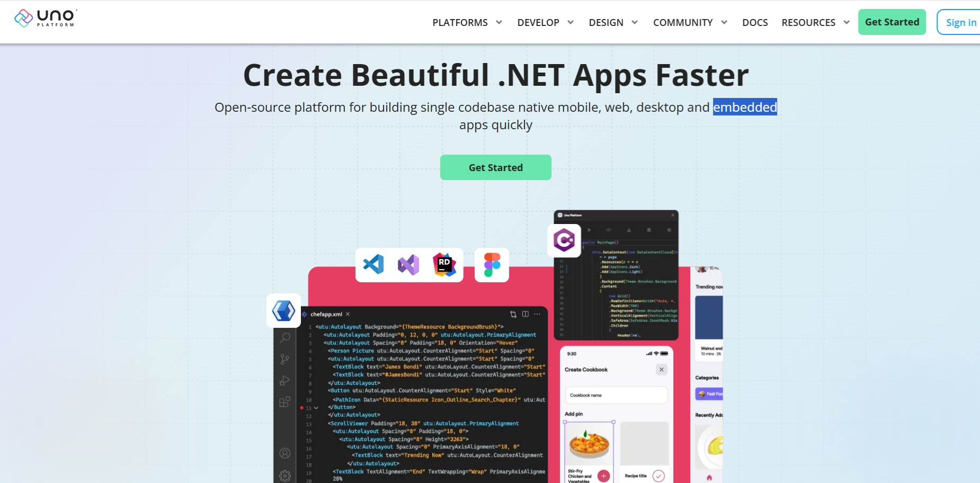The image size is (980, 483).
Task: Click the hero Get Started button
Action: [x=496, y=167]
